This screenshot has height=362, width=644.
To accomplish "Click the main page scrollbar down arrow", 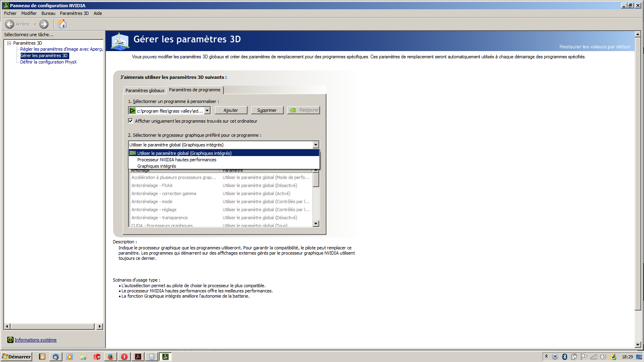I will (638, 345).
